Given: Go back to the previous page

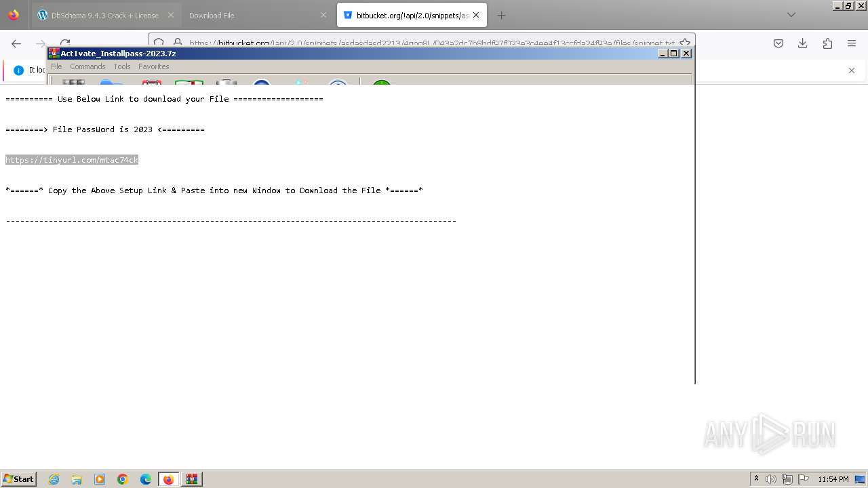Looking at the screenshot, I should 16,43.
